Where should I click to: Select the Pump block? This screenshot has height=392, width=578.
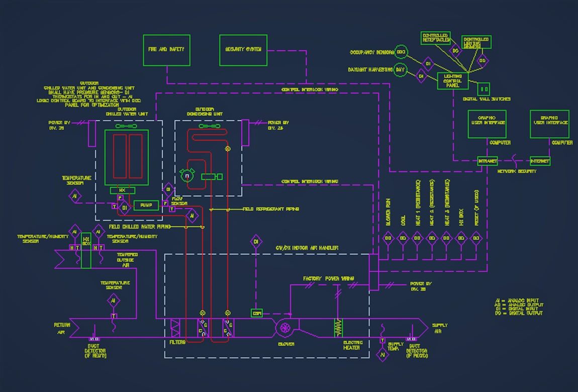click(x=146, y=206)
